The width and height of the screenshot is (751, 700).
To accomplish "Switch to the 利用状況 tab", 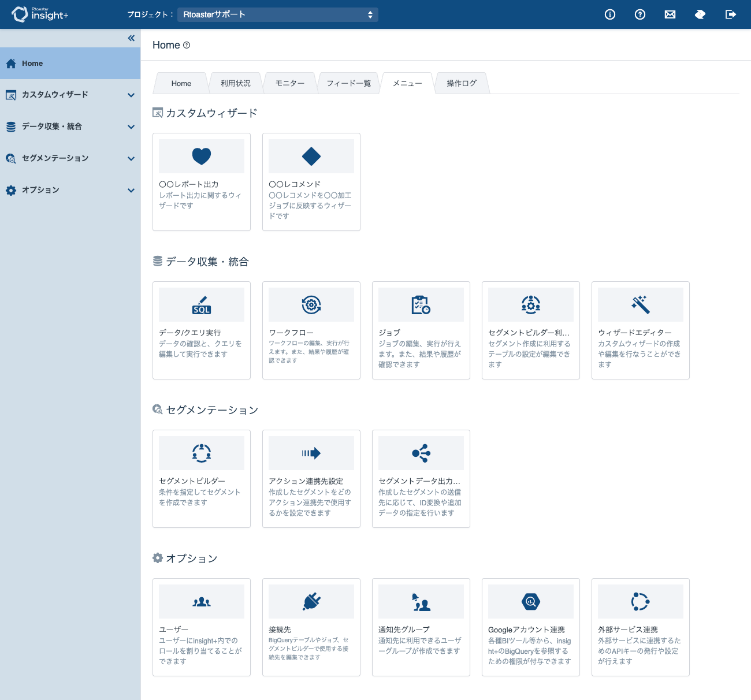I will tap(236, 83).
